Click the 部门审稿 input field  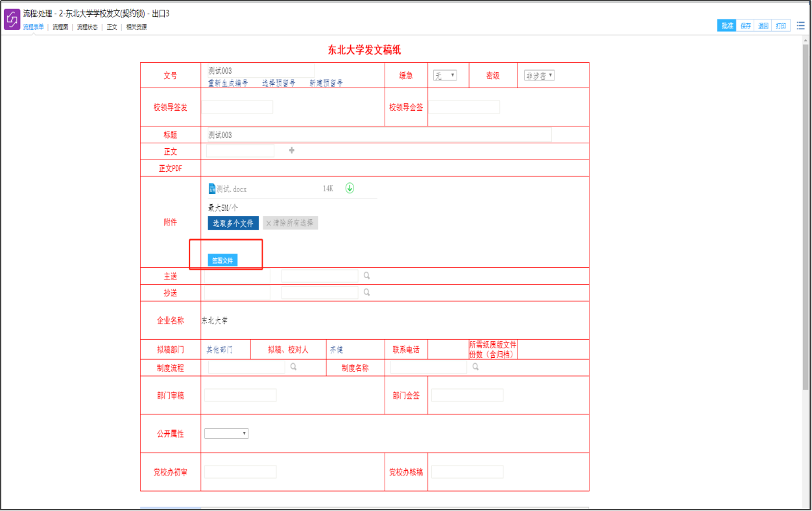pos(241,395)
